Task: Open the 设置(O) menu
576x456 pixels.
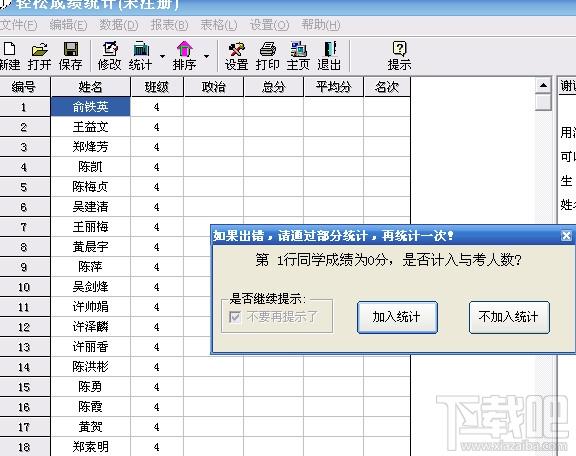Action: pyautogui.click(x=269, y=25)
